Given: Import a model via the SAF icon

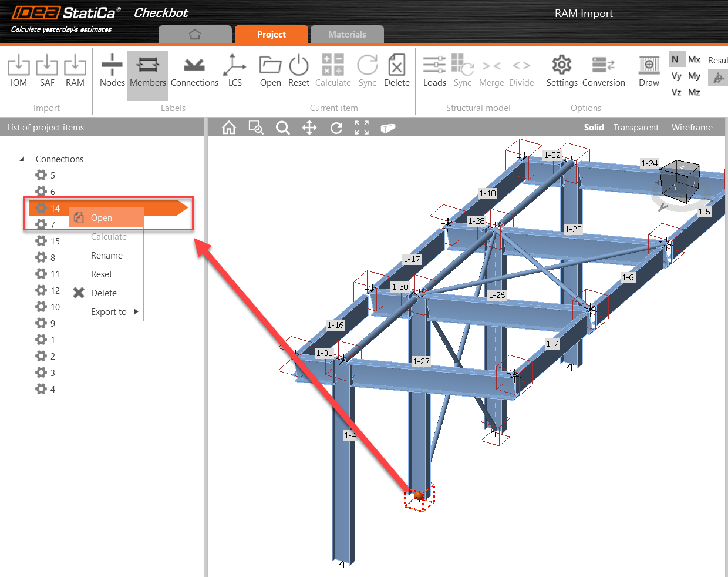Looking at the screenshot, I should point(47,69).
